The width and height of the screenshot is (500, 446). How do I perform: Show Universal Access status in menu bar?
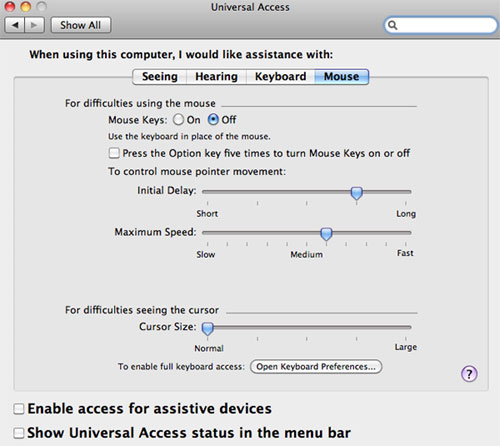pyautogui.click(x=19, y=433)
